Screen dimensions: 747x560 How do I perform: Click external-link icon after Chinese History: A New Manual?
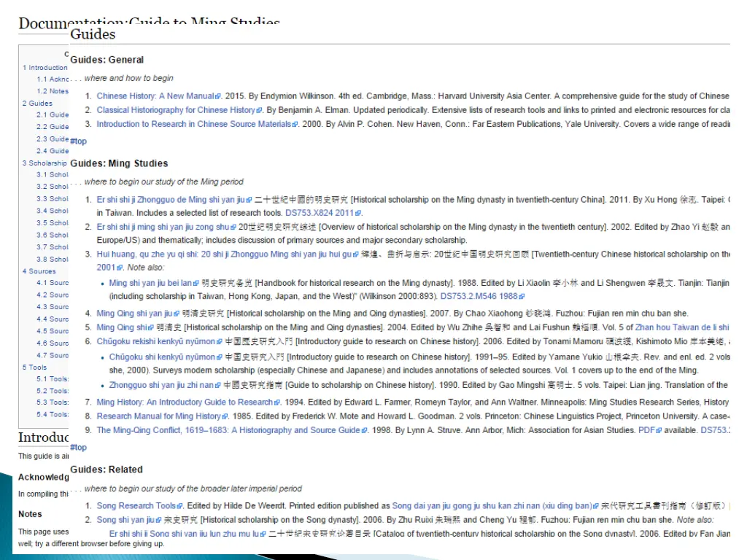218,96
